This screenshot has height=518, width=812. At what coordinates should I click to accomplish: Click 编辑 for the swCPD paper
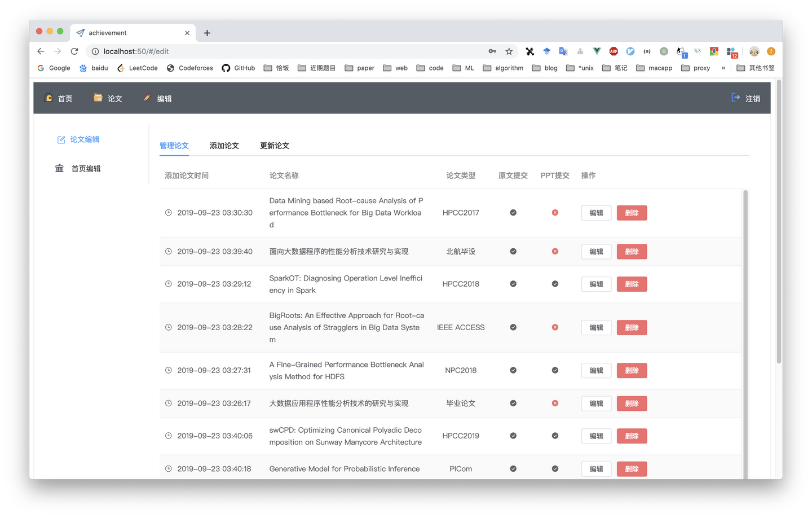(x=596, y=436)
